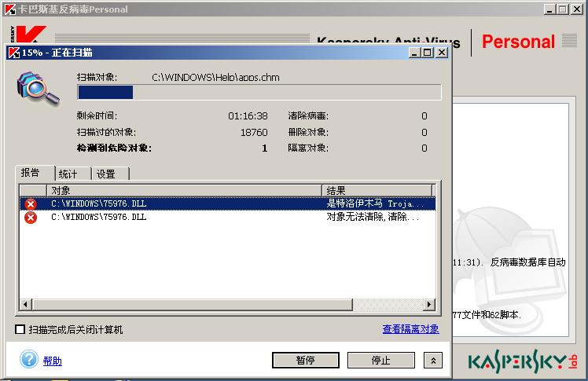Select the second C:\WINDOWS\75976.DLL row

228,218
